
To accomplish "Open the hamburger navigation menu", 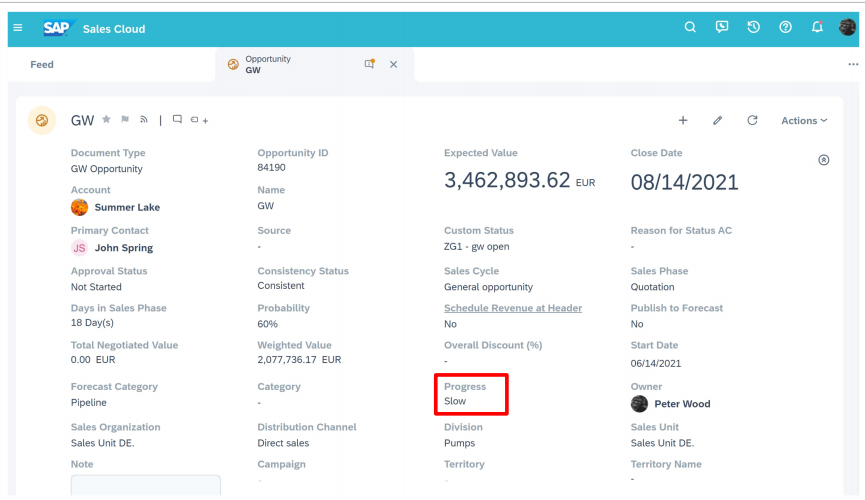I will [18, 28].
